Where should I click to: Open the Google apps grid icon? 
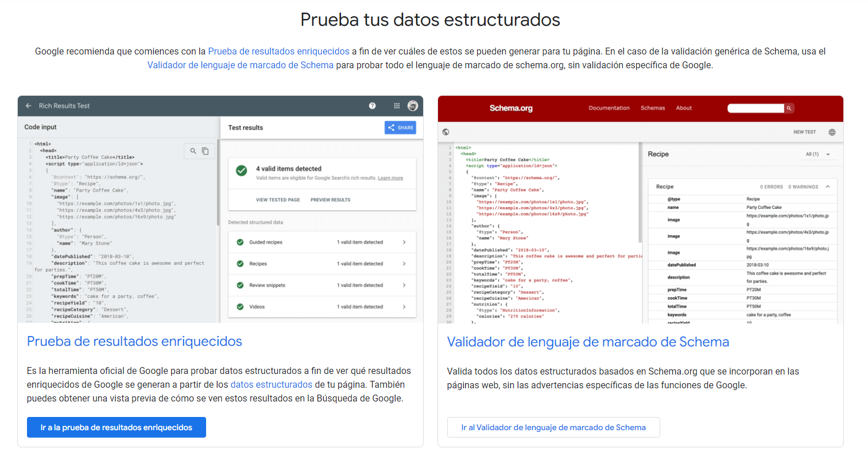pyautogui.click(x=397, y=106)
